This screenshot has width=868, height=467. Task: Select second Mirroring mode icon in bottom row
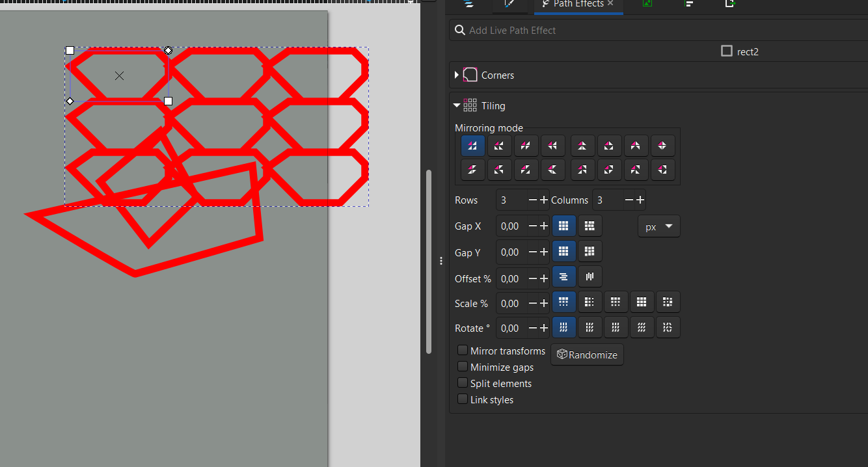tap(499, 170)
